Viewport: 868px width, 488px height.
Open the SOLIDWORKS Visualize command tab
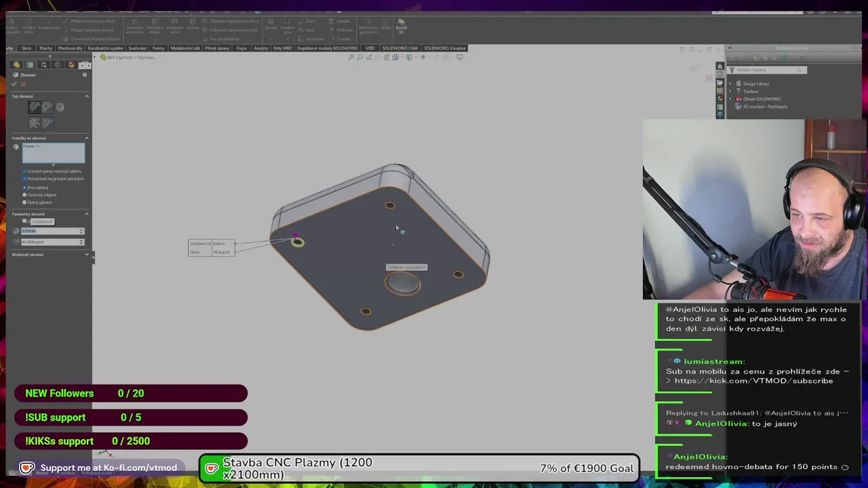(445, 48)
